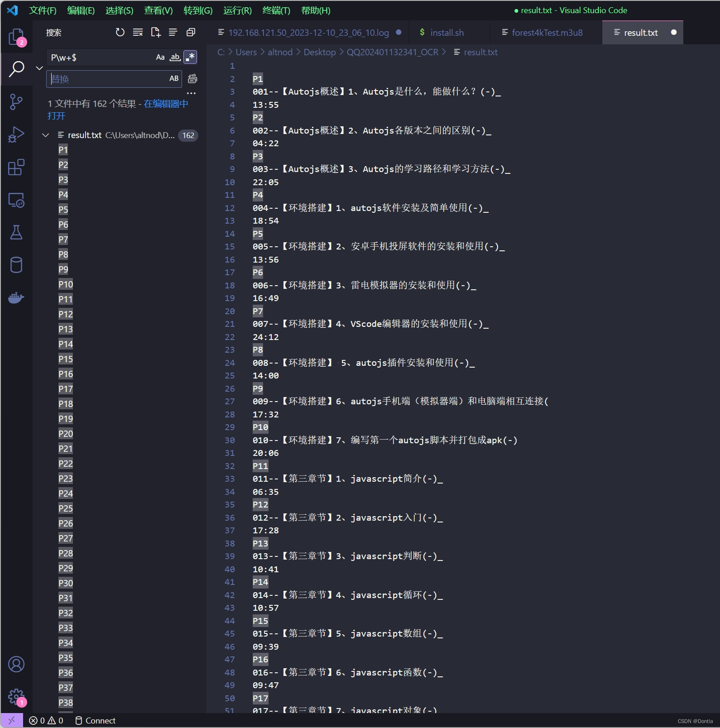
Task: Open the Database view icon
Action: coord(16,265)
